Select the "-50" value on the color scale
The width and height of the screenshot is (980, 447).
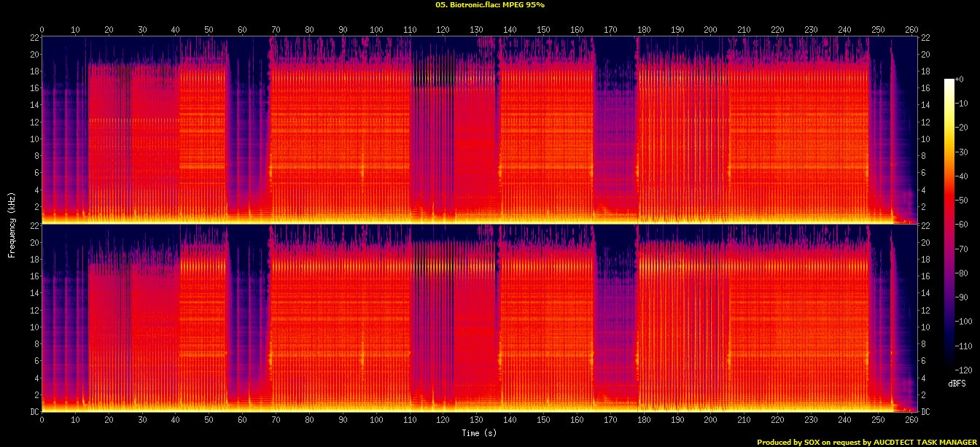click(961, 200)
